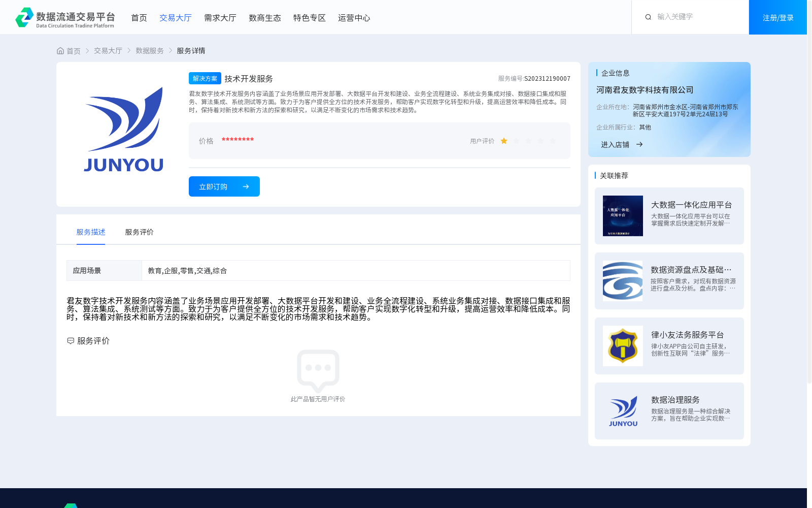This screenshot has height=508, width=812.
Task: Click the third rating star
Action: click(528, 141)
